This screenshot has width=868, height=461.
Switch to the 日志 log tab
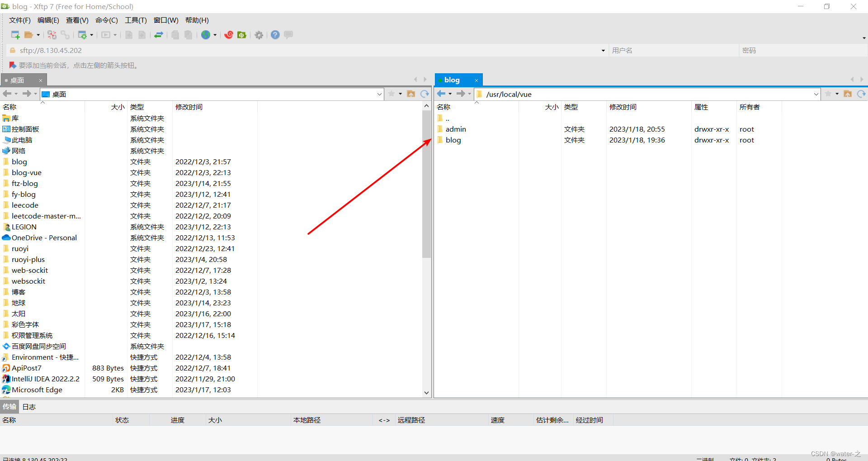29,407
